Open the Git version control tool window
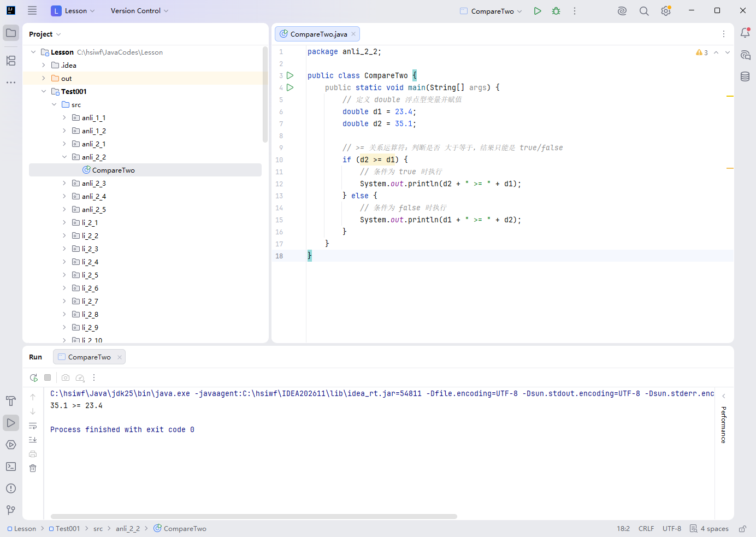 pyautogui.click(x=11, y=510)
